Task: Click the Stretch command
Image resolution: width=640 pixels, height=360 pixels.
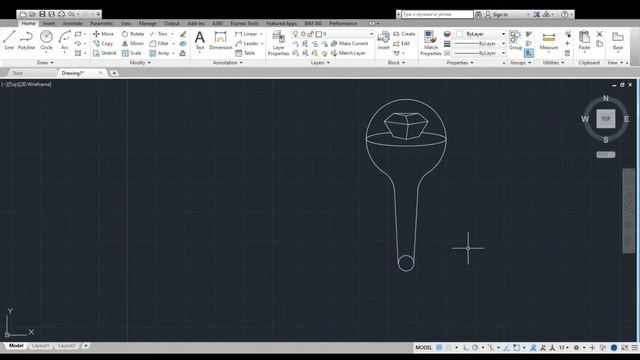Action: (x=105, y=53)
